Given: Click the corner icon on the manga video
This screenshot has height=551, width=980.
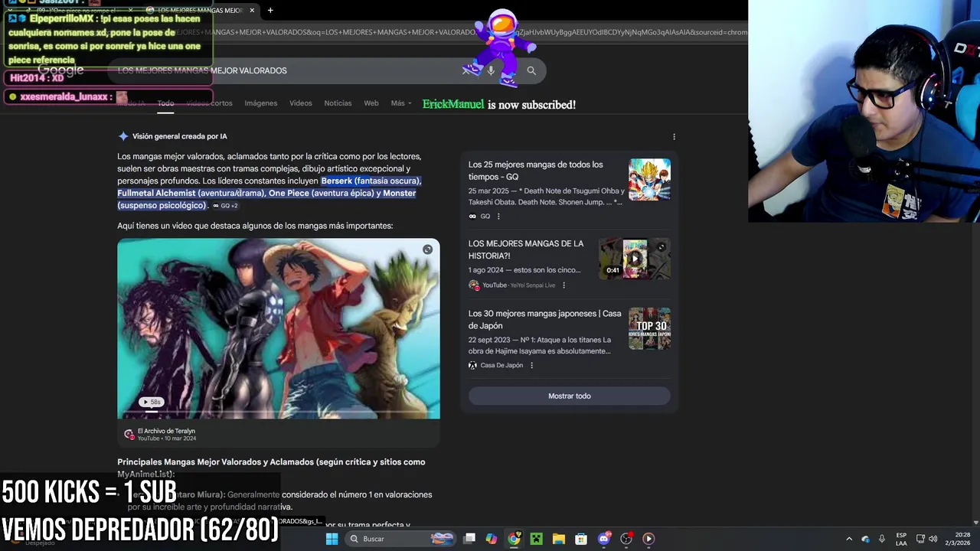Looking at the screenshot, I should pos(427,249).
